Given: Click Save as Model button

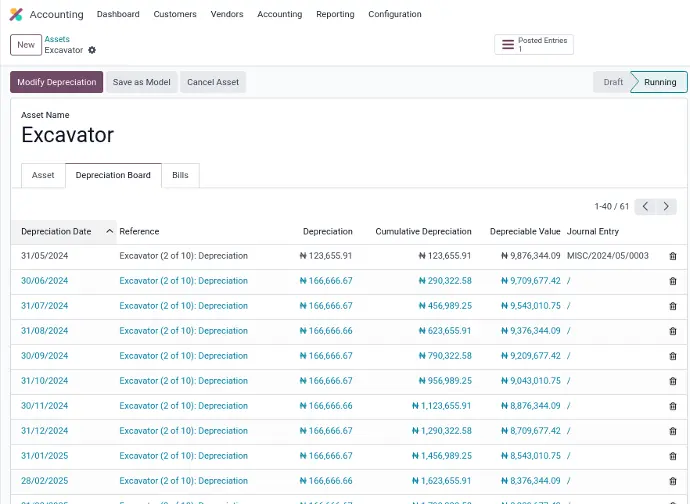Looking at the screenshot, I should 142,82.
